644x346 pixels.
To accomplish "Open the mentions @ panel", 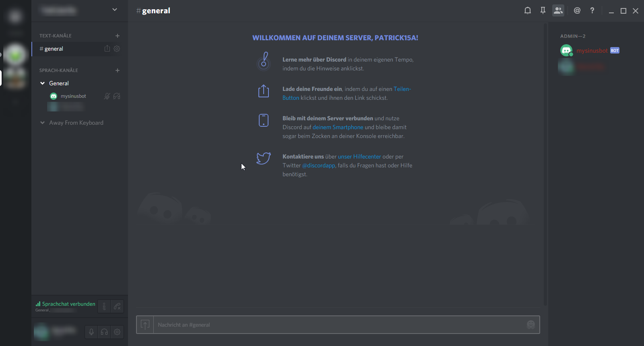I will pos(577,11).
